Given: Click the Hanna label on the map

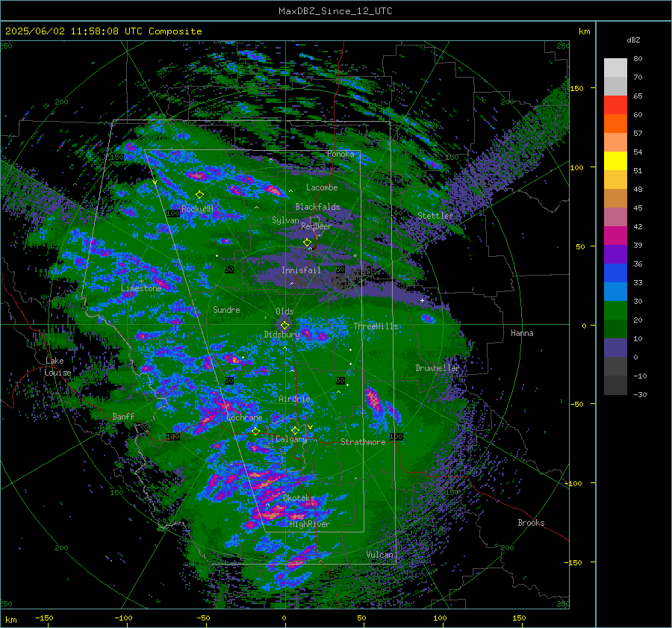Looking at the screenshot, I should (522, 333).
